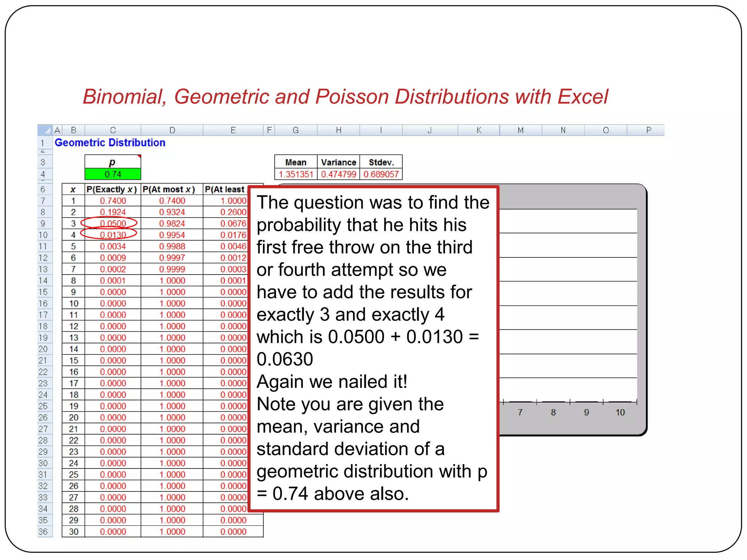The width and height of the screenshot is (747, 560).
Task: Click the green p value cell 0.74
Action: (113, 174)
